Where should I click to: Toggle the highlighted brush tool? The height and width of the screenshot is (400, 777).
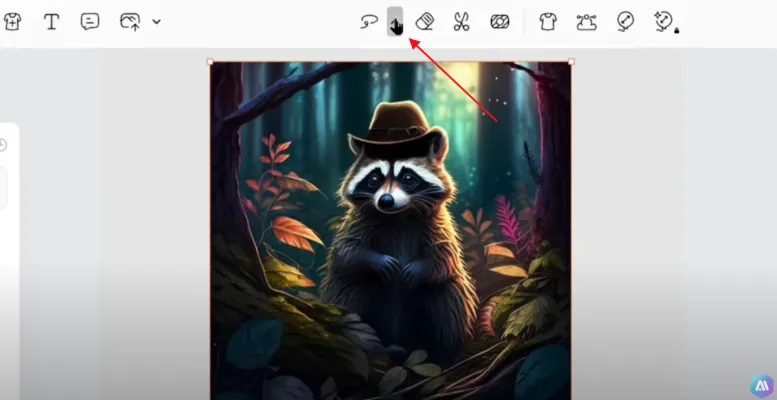point(396,21)
